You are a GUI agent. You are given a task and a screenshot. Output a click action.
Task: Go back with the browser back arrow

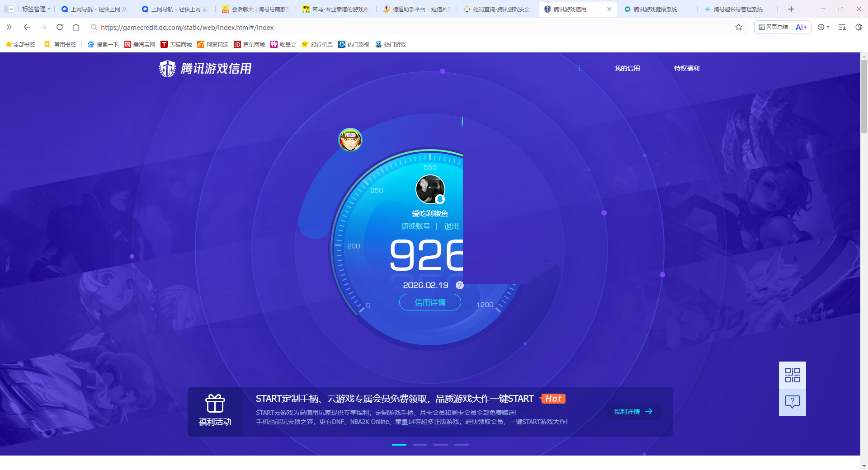[x=27, y=27]
